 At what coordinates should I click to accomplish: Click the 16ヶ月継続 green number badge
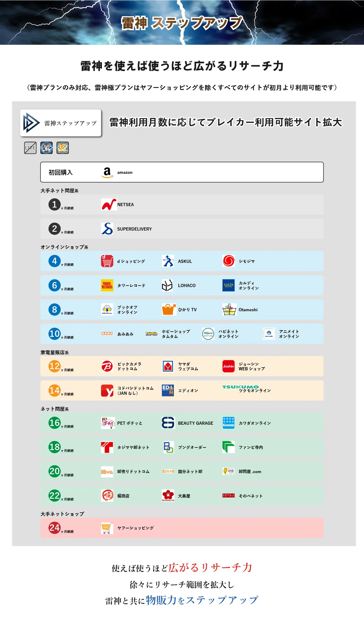(55, 423)
